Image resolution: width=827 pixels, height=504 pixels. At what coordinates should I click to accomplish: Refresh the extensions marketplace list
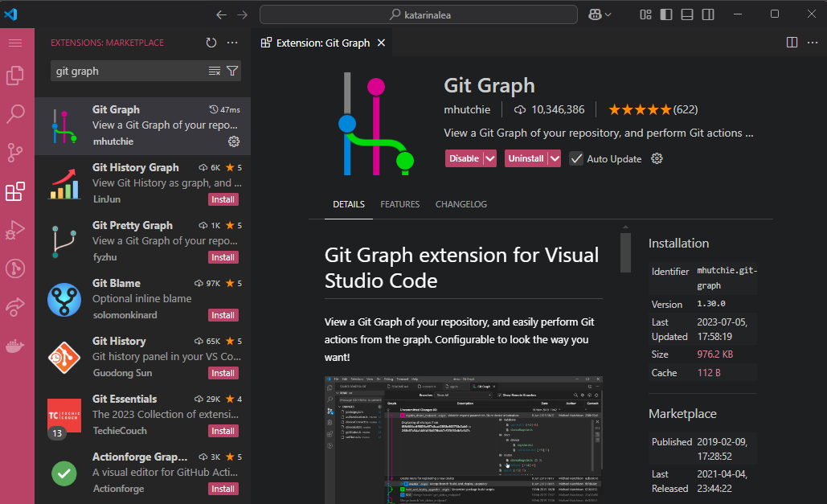(x=211, y=43)
